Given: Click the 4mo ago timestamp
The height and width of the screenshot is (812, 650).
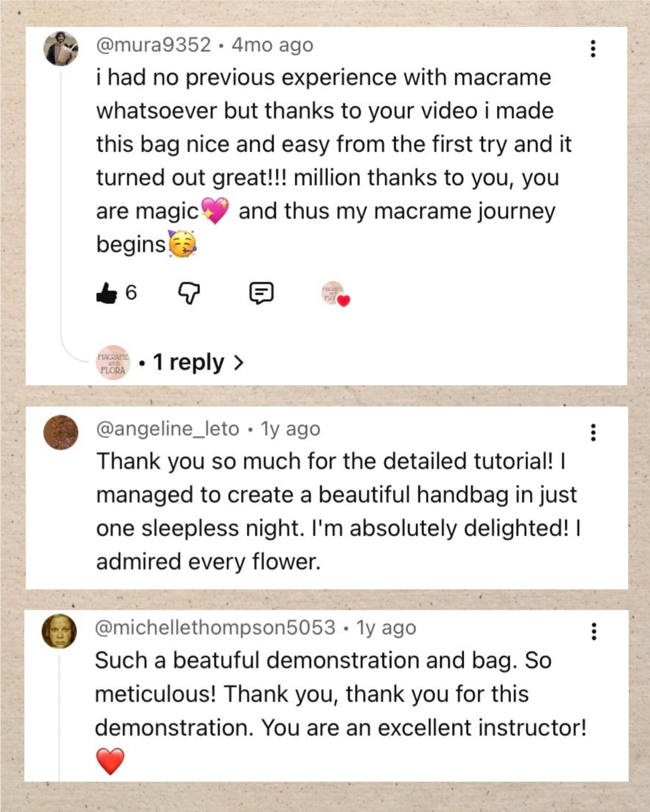Looking at the screenshot, I should pos(272,45).
